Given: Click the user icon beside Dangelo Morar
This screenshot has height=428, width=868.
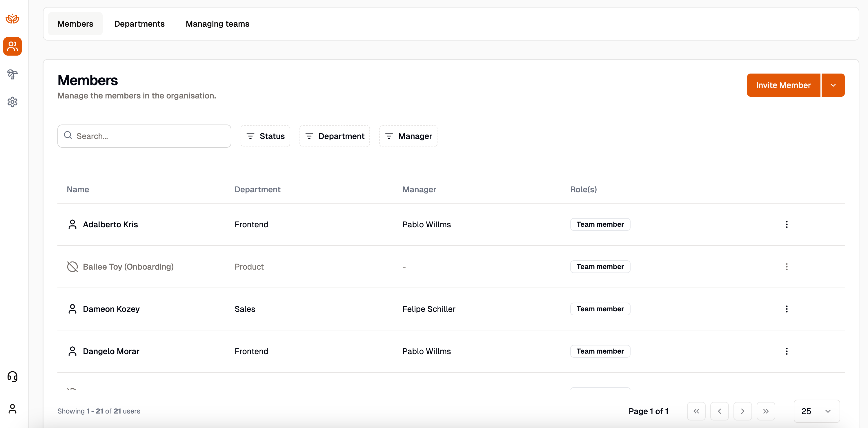Looking at the screenshot, I should coord(72,351).
